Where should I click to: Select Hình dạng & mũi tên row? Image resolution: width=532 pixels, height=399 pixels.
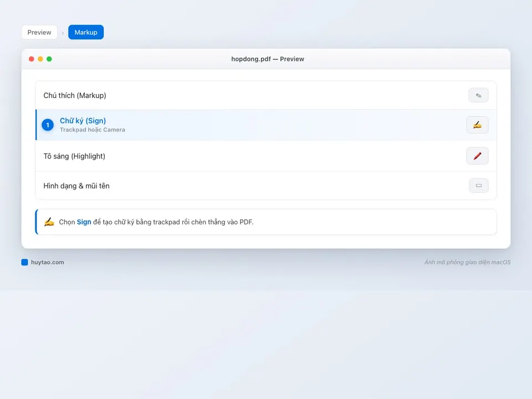266,186
